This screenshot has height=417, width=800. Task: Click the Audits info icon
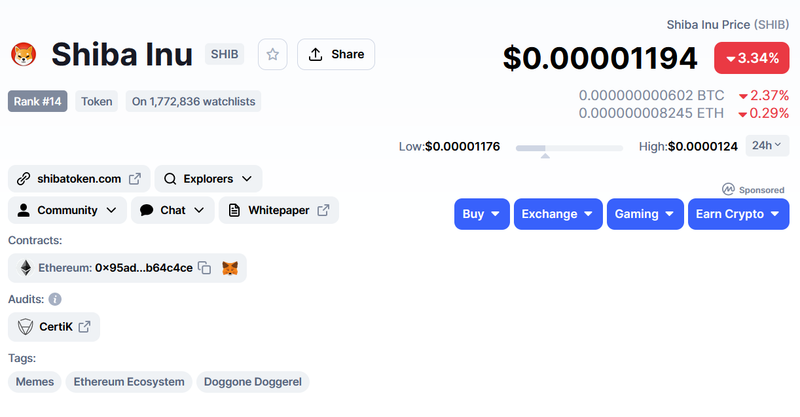coord(55,299)
